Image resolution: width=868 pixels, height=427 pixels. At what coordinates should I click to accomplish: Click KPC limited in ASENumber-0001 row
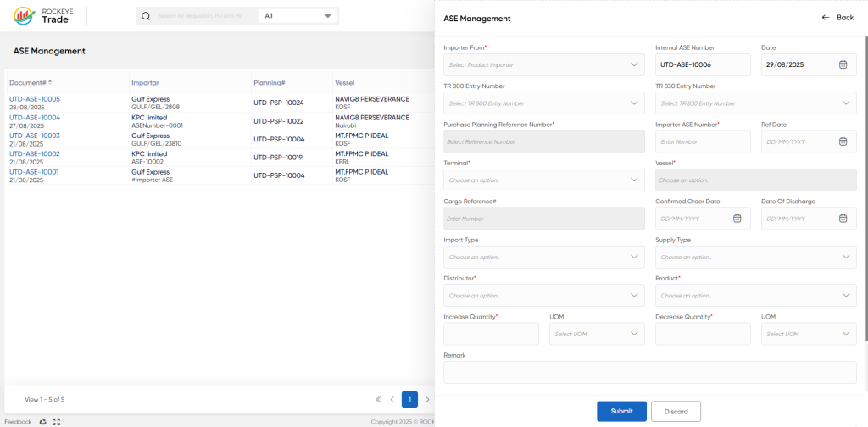click(x=149, y=117)
